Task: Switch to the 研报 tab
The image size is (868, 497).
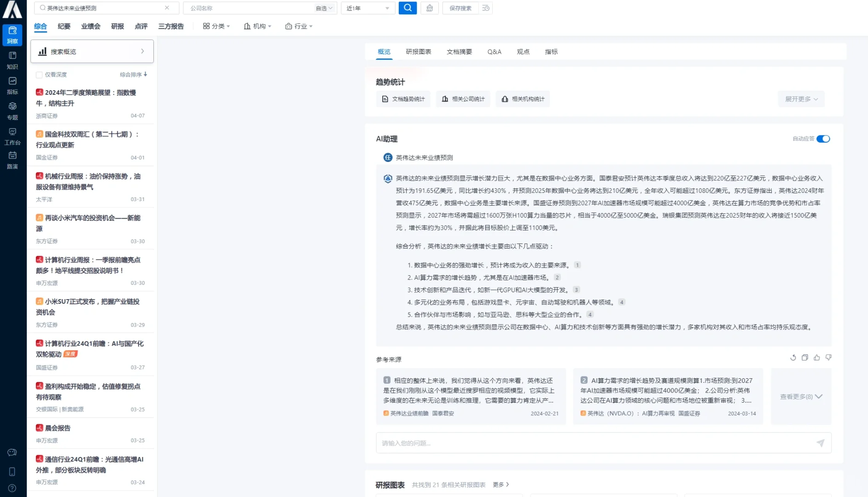Action: tap(117, 26)
